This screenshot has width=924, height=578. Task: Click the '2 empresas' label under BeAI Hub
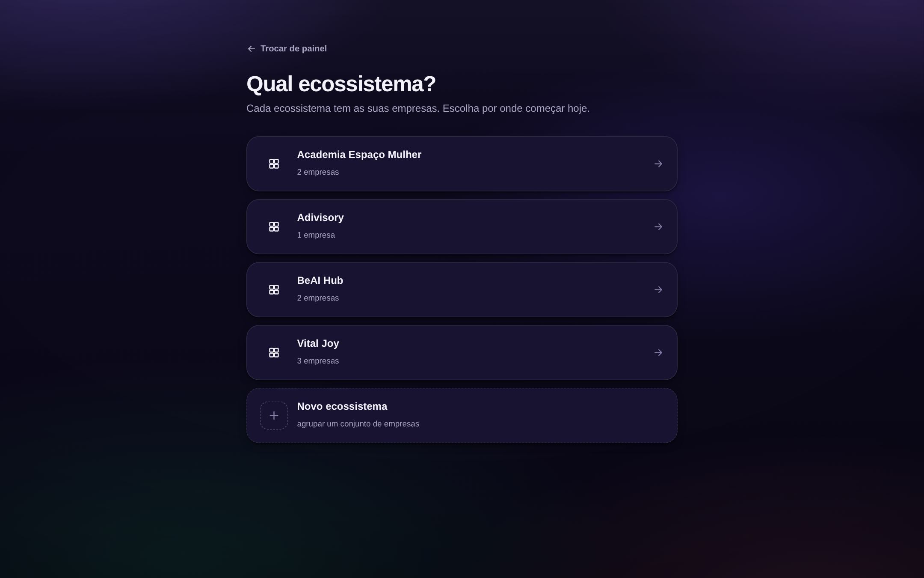[318, 298]
